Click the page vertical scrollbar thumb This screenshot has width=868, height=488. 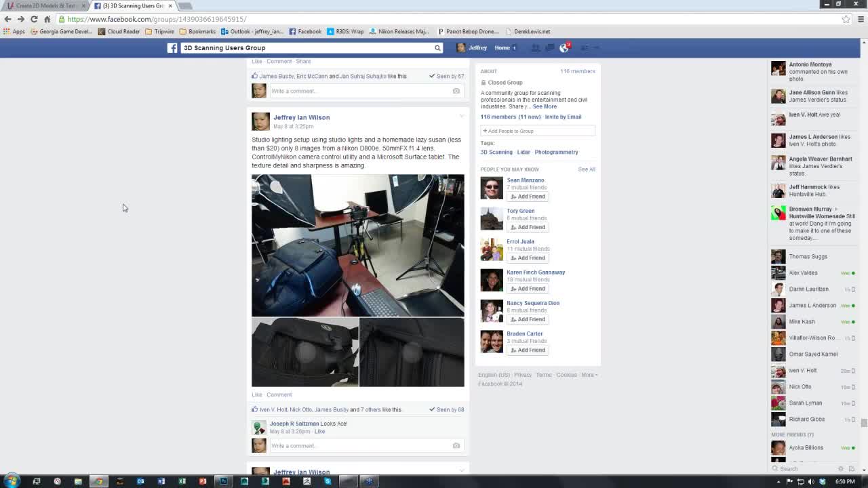[x=864, y=423]
